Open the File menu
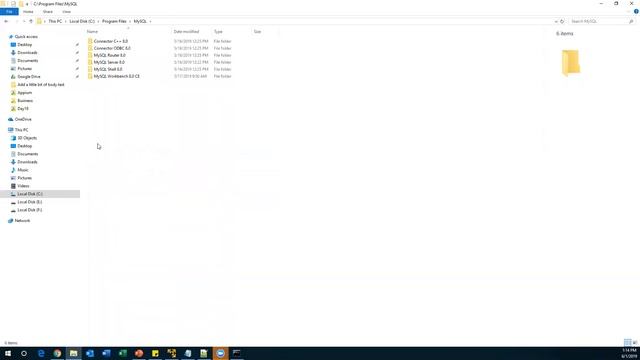Image resolution: width=640 pixels, height=360 pixels. point(9,11)
